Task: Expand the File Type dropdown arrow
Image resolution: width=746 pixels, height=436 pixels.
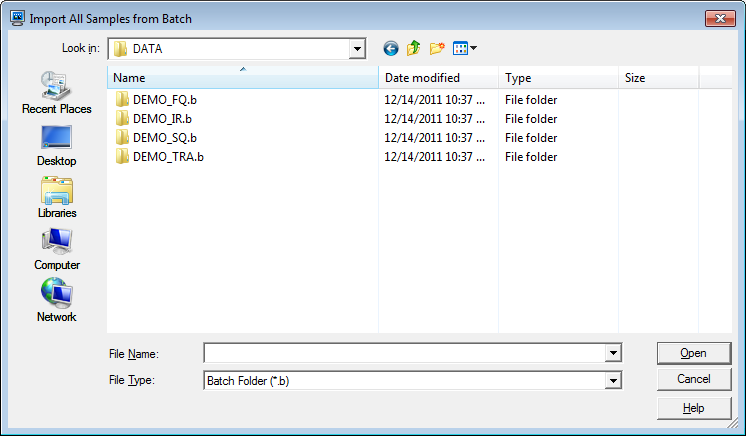Action: click(613, 380)
